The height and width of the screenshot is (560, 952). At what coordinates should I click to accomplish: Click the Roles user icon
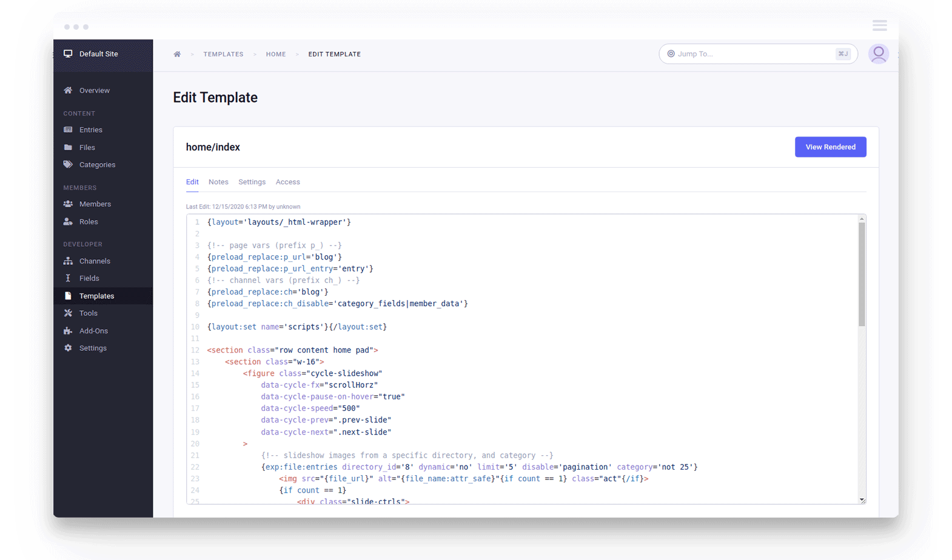pyautogui.click(x=68, y=222)
